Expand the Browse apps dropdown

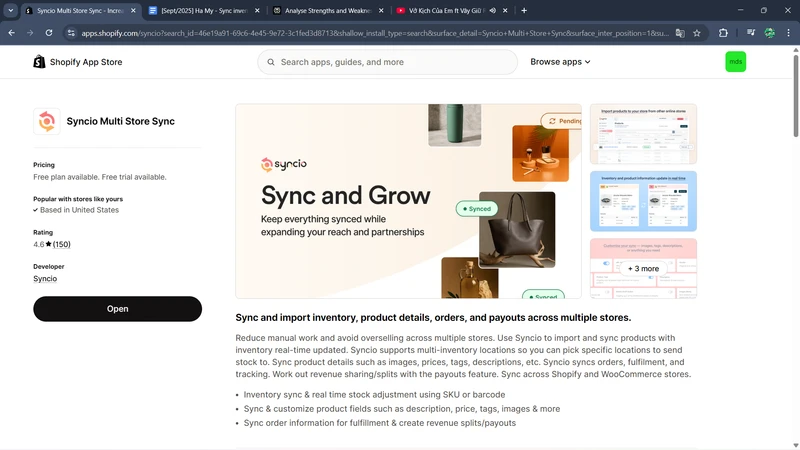point(560,62)
